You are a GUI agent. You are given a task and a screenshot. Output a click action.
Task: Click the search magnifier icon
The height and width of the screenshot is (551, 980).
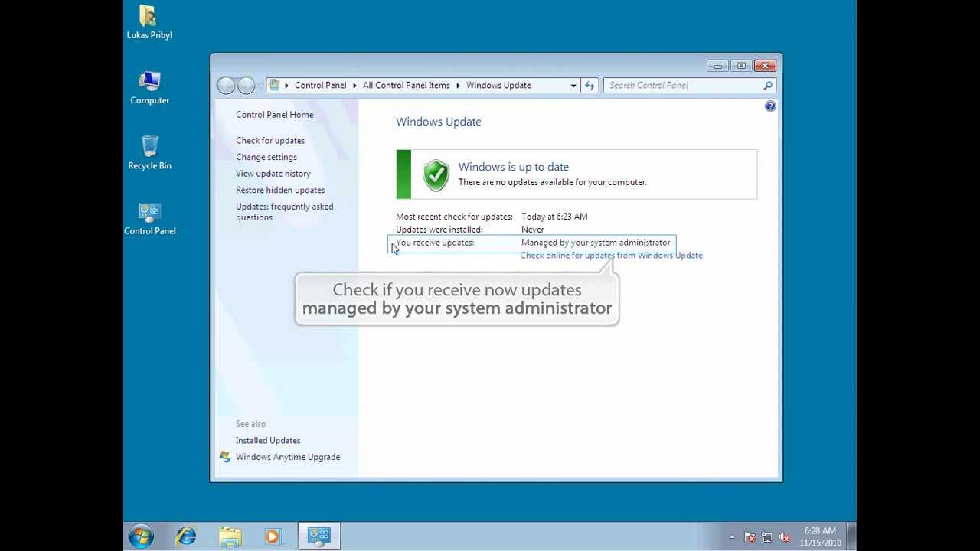768,85
